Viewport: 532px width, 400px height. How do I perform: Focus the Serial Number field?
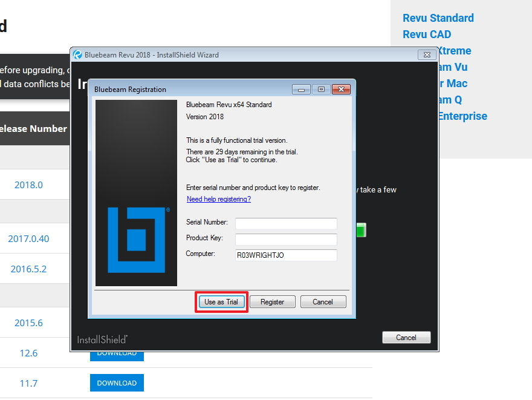click(x=286, y=223)
